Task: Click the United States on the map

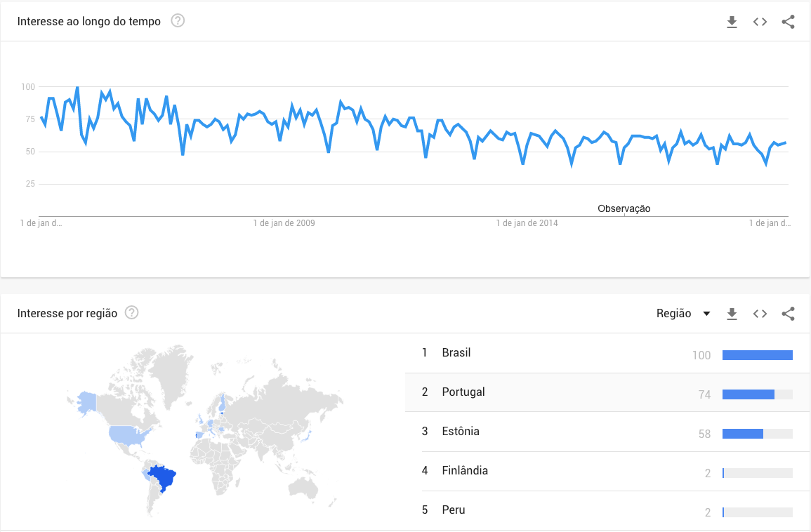Action: [128, 435]
